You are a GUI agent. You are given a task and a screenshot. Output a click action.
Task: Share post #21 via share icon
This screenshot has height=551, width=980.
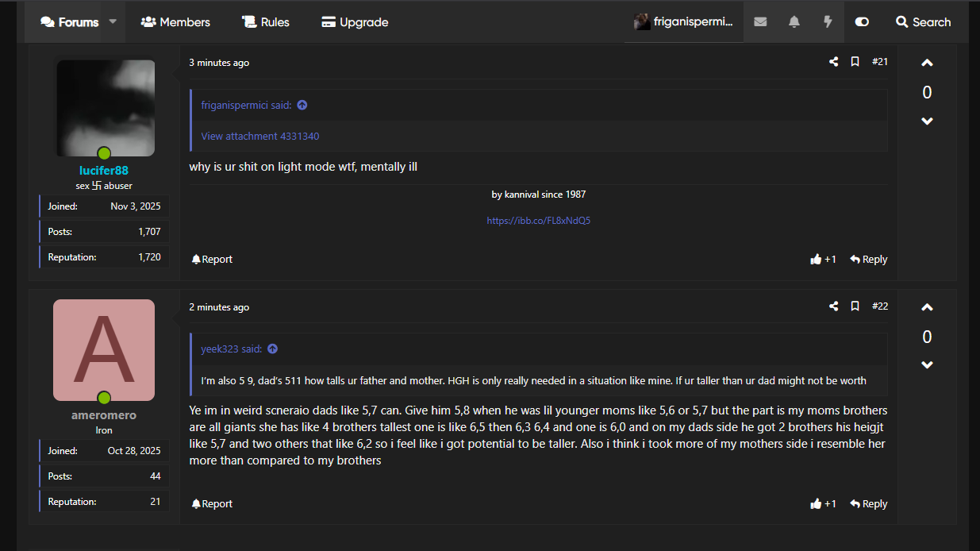tap(834, 62)
